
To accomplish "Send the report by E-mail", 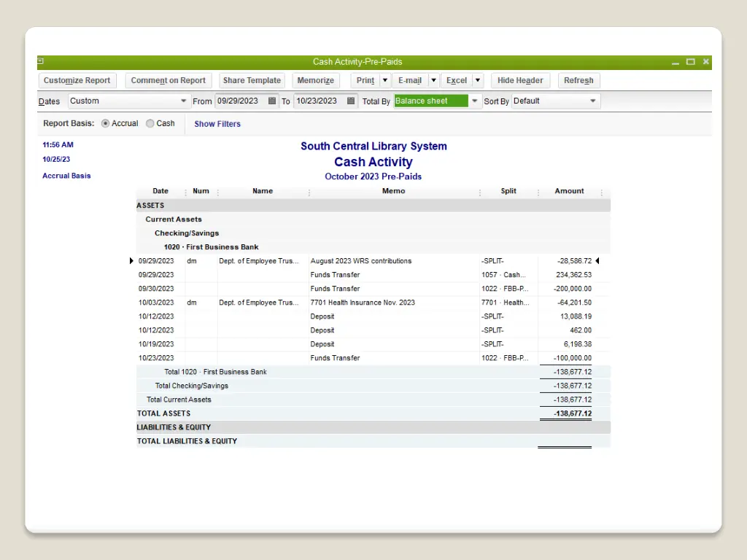I will point(410,80).
